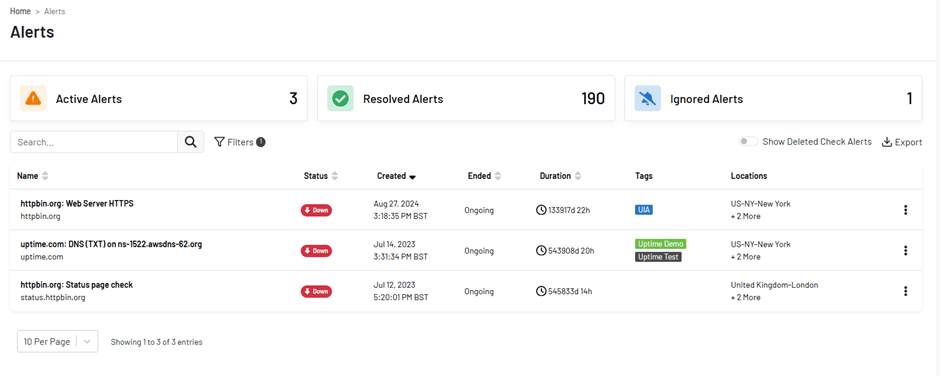Screen dimensions: 940x376
Task: Sort the table by the Name column
Action: point(33,176)
